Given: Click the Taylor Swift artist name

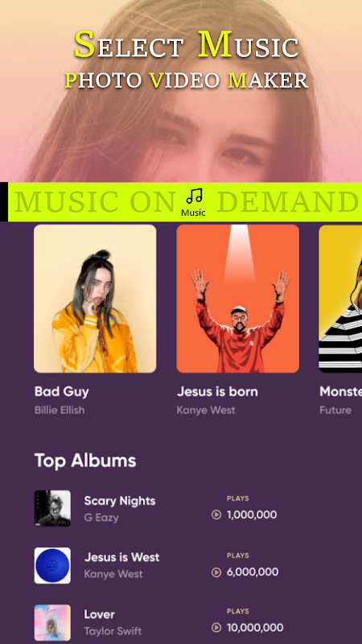Looking at the screenshot, I should point(113,631).
